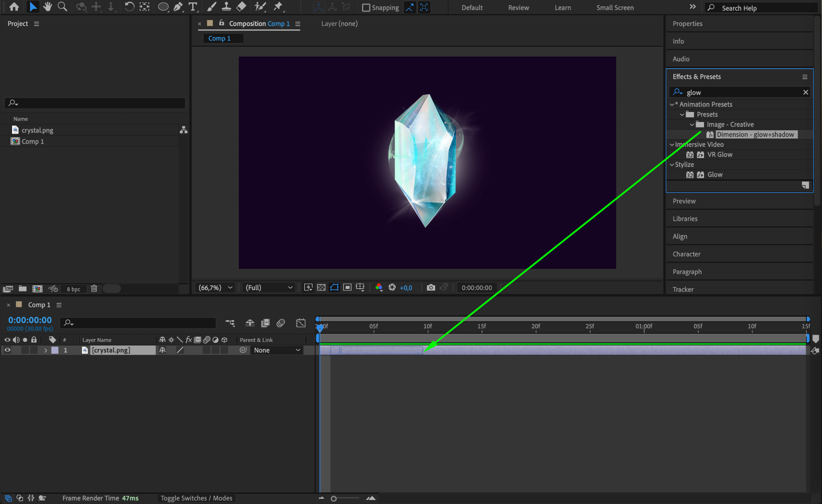The height and width of the screenshot is (504, 822).
Task: Expand the crystal.png layer properties
Action: click(x=46, y=350)
